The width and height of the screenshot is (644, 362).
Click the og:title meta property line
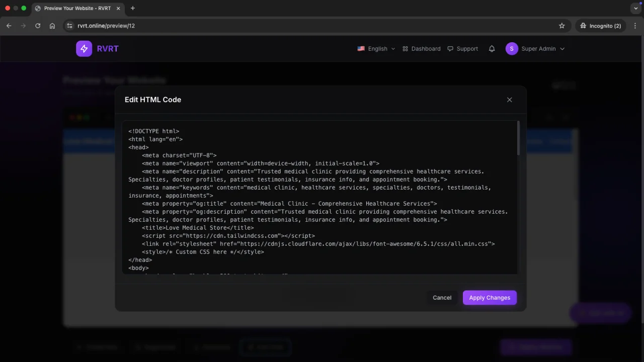pos(289,204)
